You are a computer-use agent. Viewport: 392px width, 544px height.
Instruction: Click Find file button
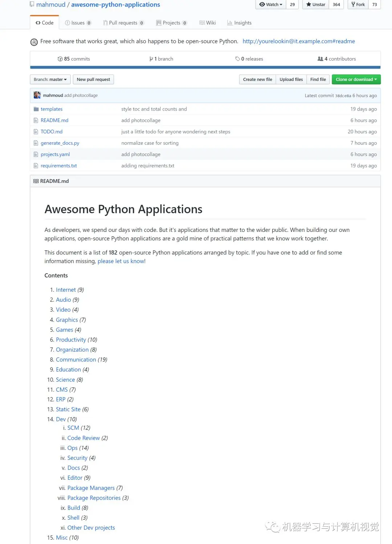tap(318, 79)
